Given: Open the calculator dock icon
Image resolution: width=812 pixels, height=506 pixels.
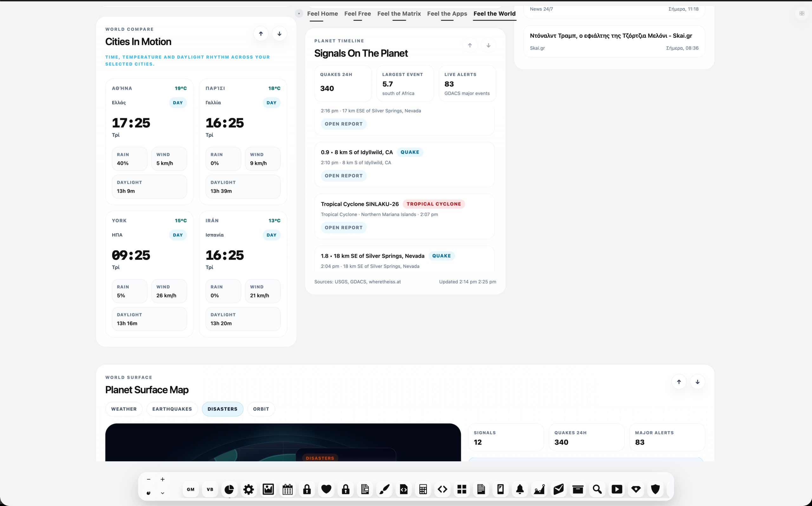Looking at the screenshot, I should pyautogui.click(x=423, y=489).
